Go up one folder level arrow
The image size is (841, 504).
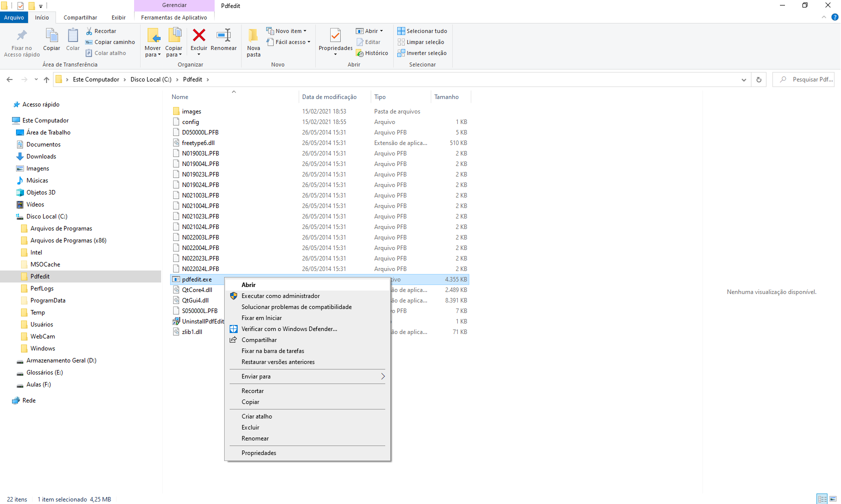click(x=47, y=79)
